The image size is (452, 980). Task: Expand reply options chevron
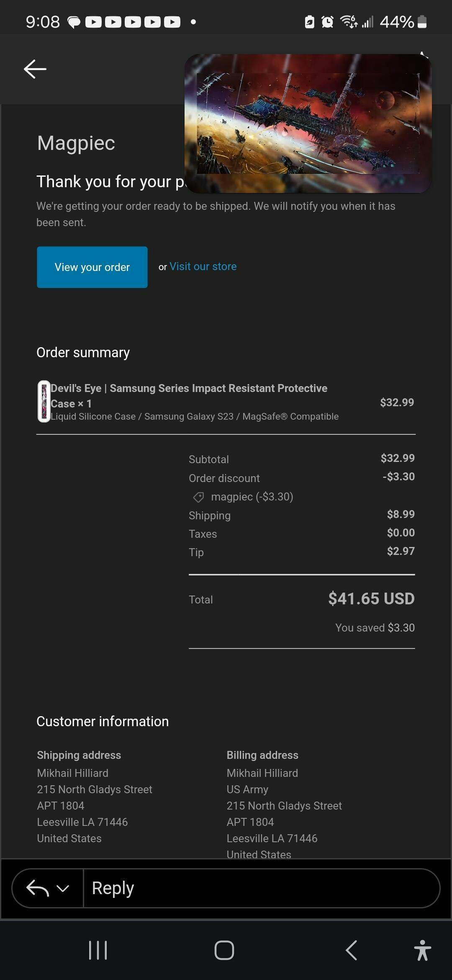[63, 888]
